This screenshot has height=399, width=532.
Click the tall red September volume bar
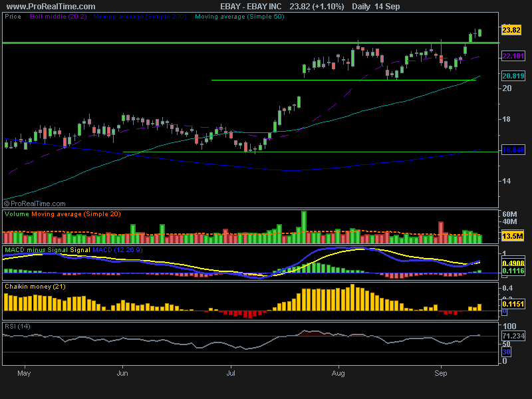pos(441,232)
